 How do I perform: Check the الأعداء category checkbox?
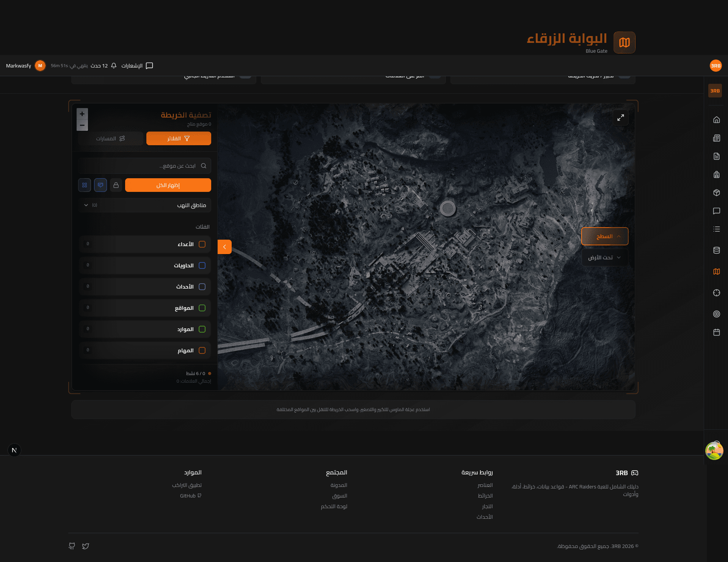point(202,244)
